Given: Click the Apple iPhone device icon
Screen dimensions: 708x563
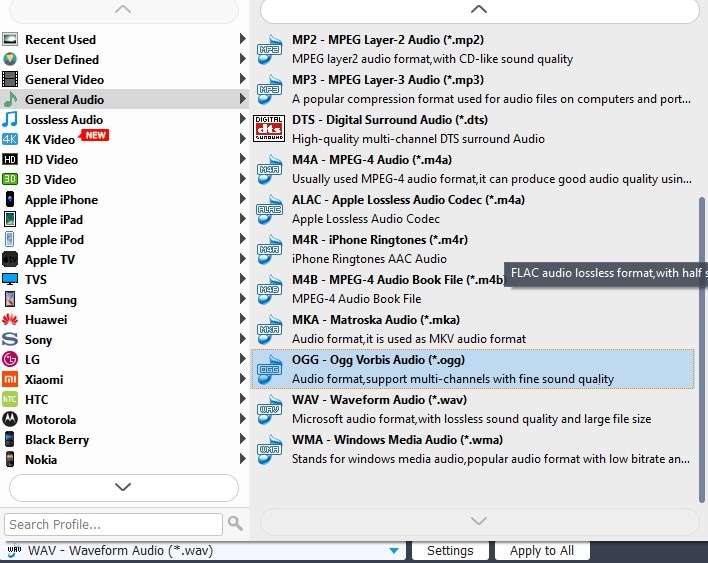Looking at the screenshot, I should [x=10, y=199].
